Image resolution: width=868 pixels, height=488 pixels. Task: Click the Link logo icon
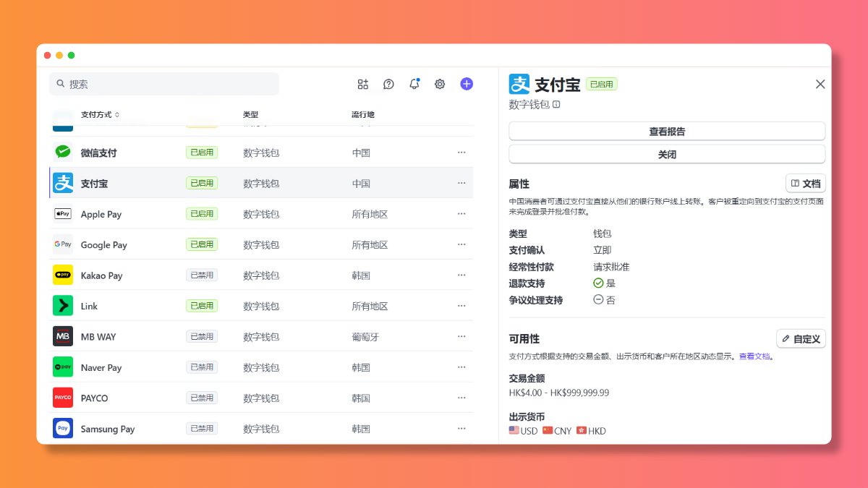point(63,306)
